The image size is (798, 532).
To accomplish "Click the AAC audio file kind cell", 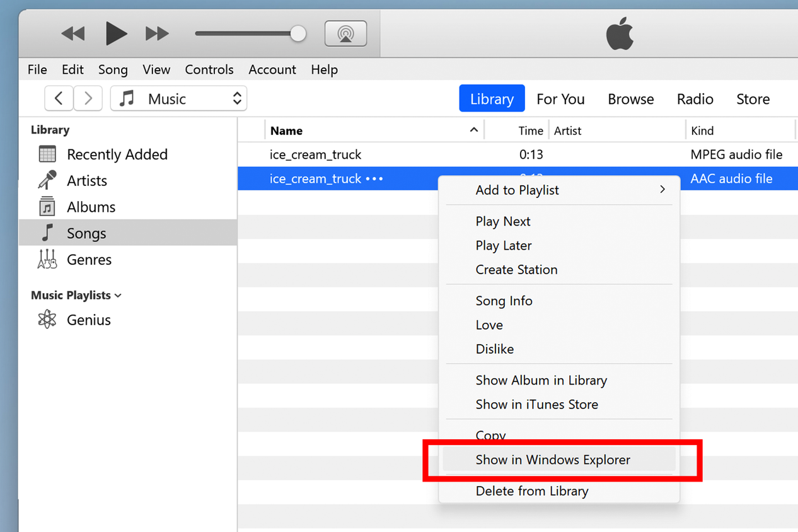I will (x=731, y=178).
